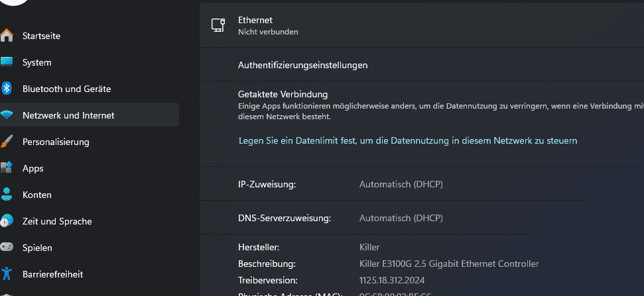Screen dimensions: 644x296
Task: Click the Barrierefreiheit accessibility icon
Action: [x=7, y=274]
